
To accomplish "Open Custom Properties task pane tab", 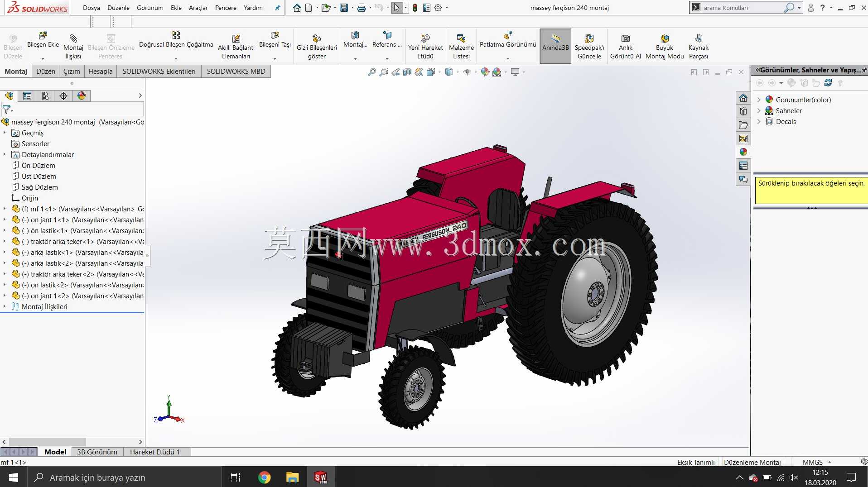I will pyautogui.click(x=743, y=166).
